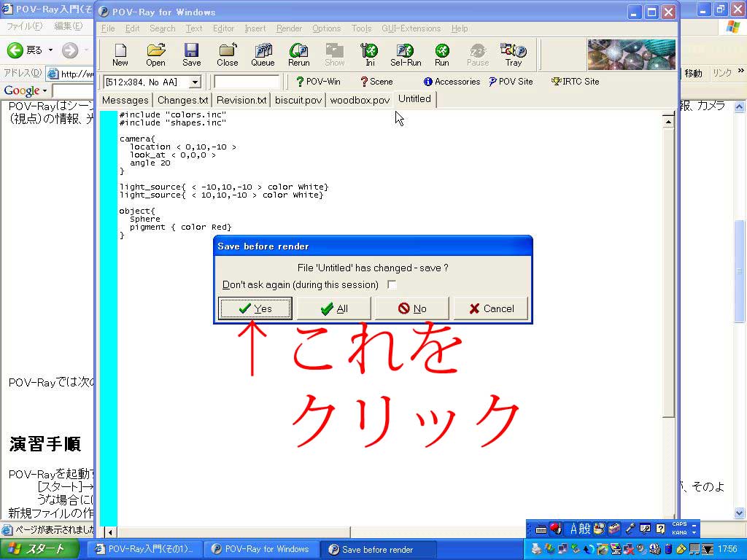Click the browser page scroll down arrow
The image size is (747, 560).
tap(740, 513)
